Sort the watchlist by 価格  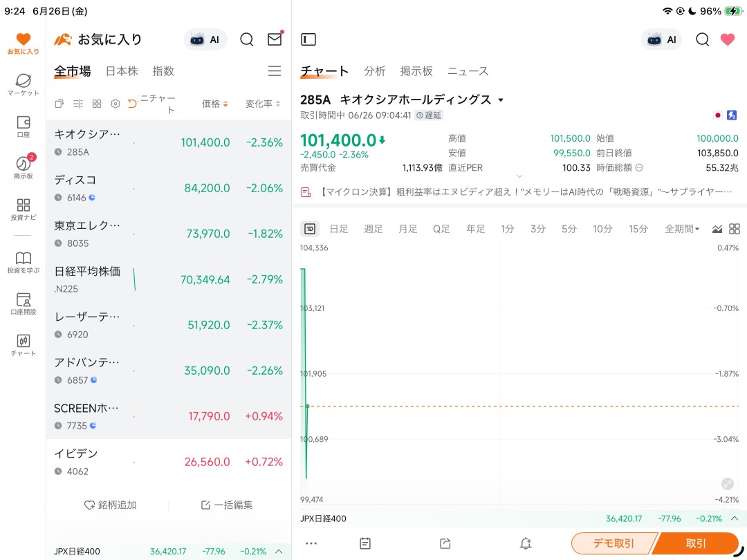(x=214, y=104)
